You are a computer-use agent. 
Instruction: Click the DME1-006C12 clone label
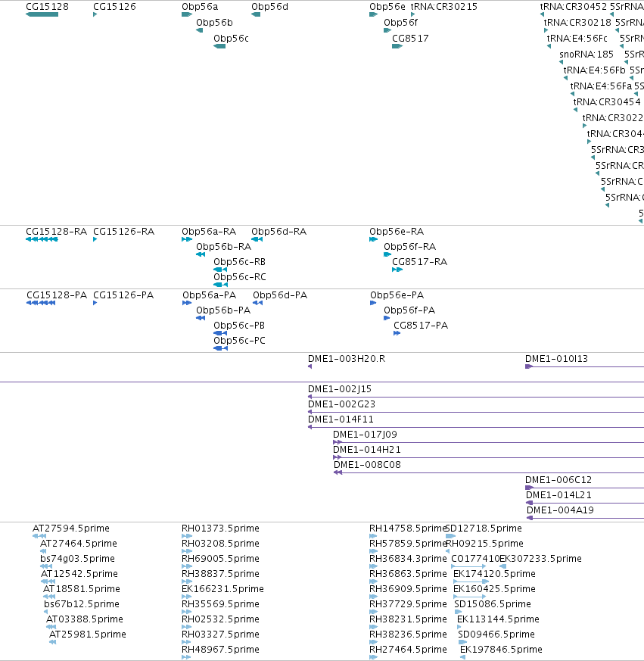(558, 480)
